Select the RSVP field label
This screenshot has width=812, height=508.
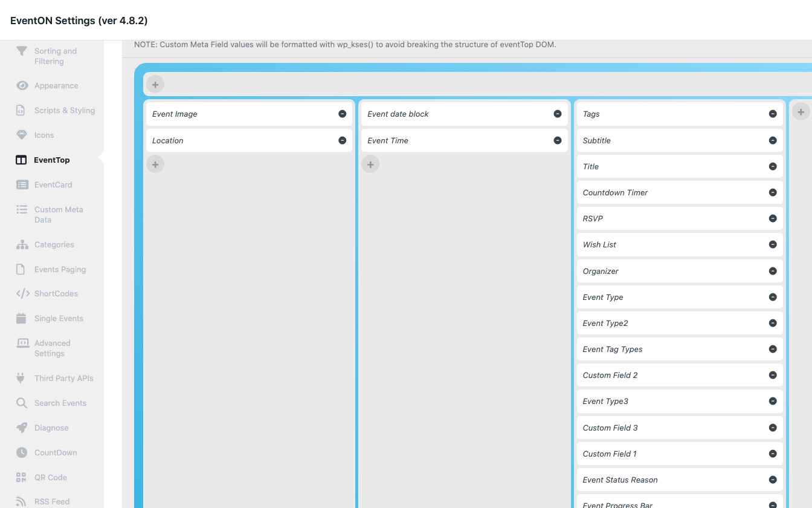click(x=593, y=218)
